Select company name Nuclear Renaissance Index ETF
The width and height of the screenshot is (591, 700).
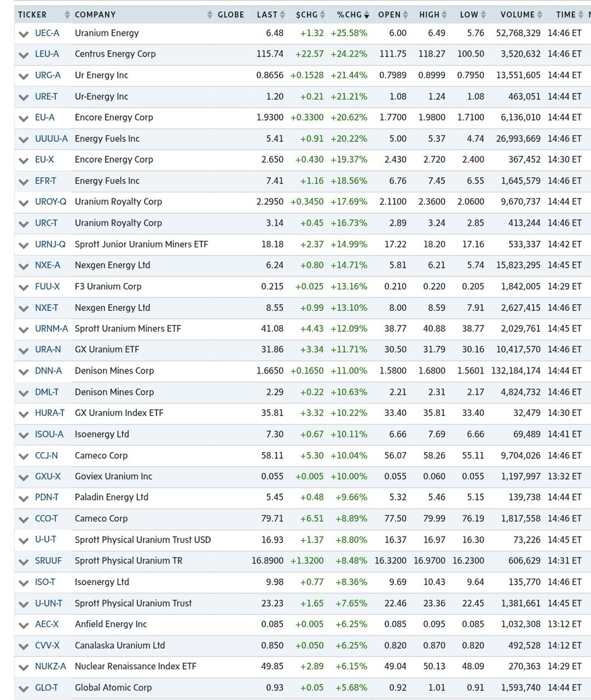pyautogui.click(x=135, y=666)
